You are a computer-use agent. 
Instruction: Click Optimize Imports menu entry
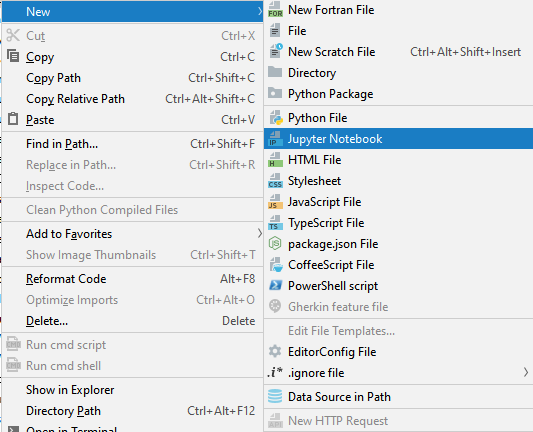click(133, 300)
